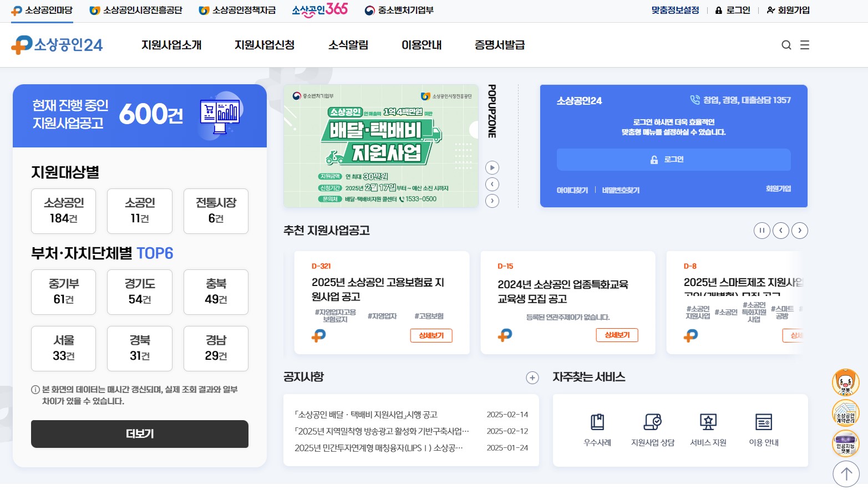This screenshot has width=868, height=490.
Task: Show previous popup zone banner
Action: pyautogui.click(x=492, y=184)
